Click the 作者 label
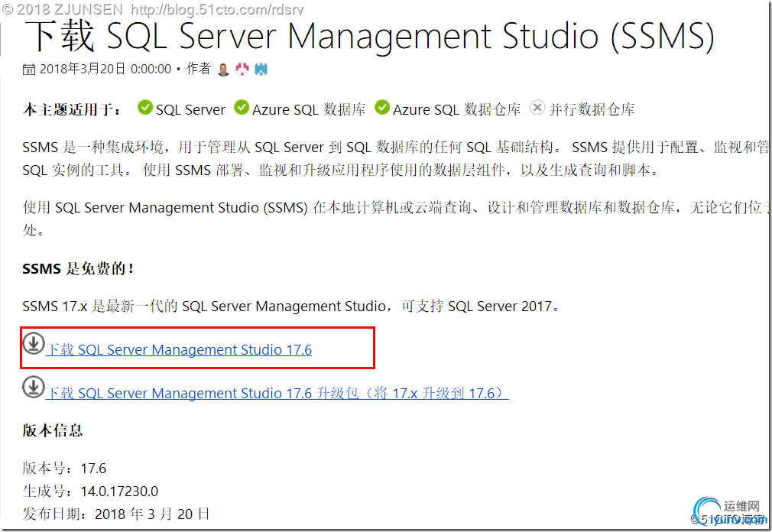 pos(199,69)
